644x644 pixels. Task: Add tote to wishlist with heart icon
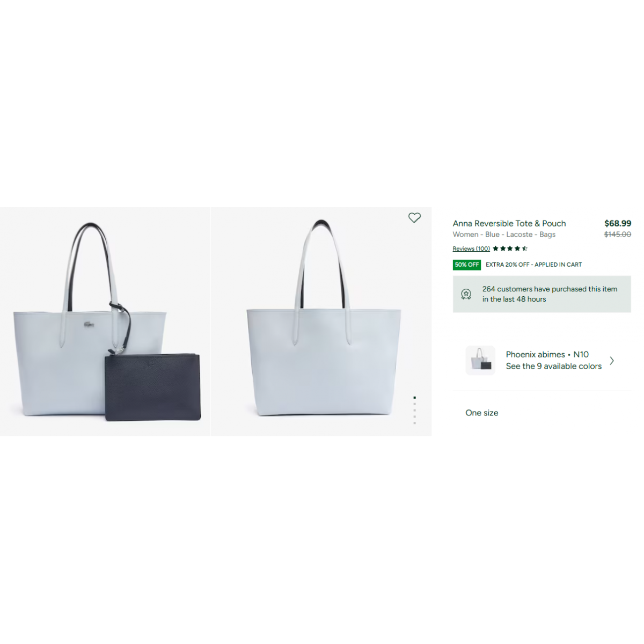pyautogui.click(x=414, y=218)
